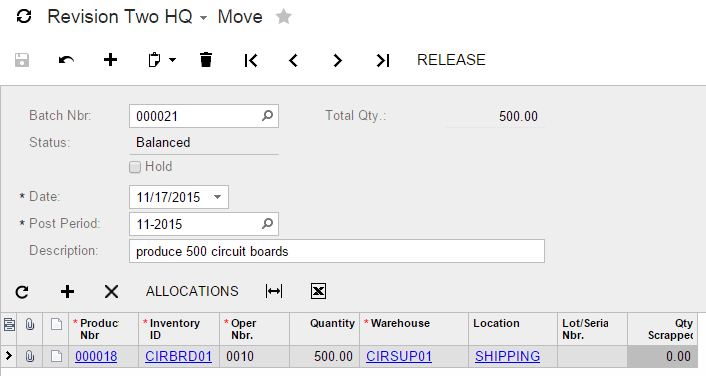
Task: Go to the next record
Action: [x=338, y=60]
